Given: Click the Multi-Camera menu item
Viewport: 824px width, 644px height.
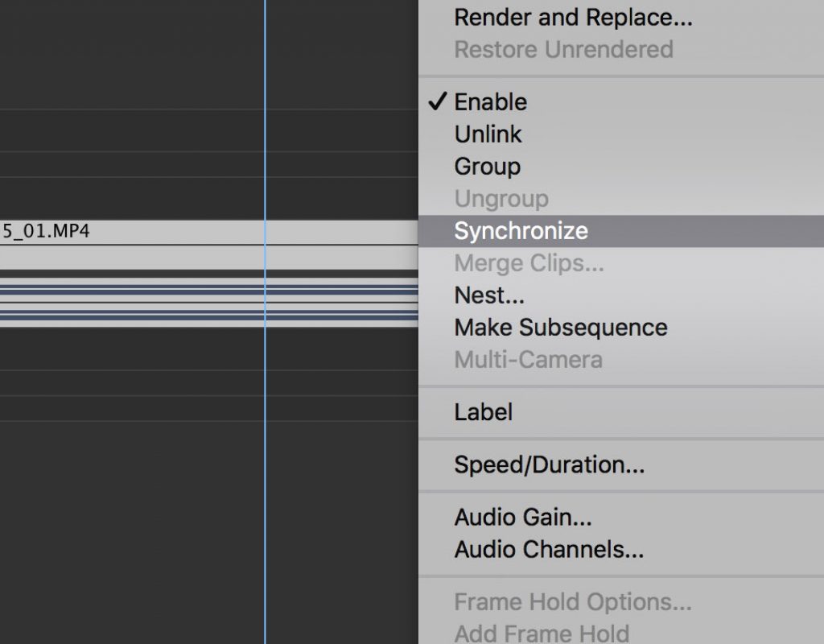Looking at the screenshot, I should (528, 360).
